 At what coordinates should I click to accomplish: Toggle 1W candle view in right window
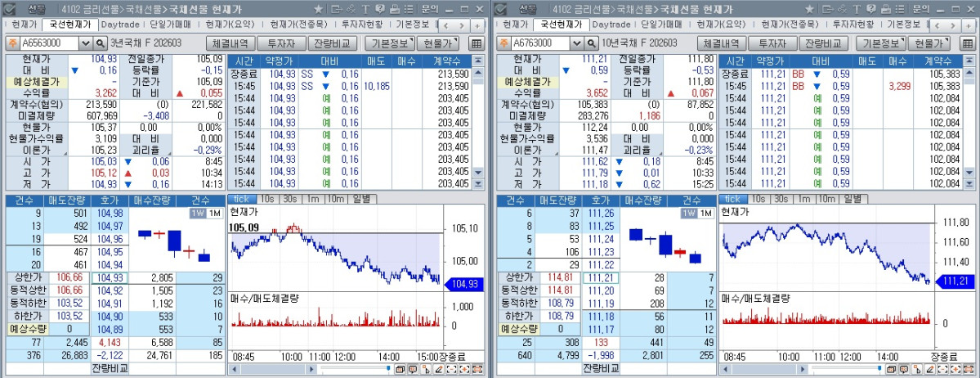coord(689,214)
